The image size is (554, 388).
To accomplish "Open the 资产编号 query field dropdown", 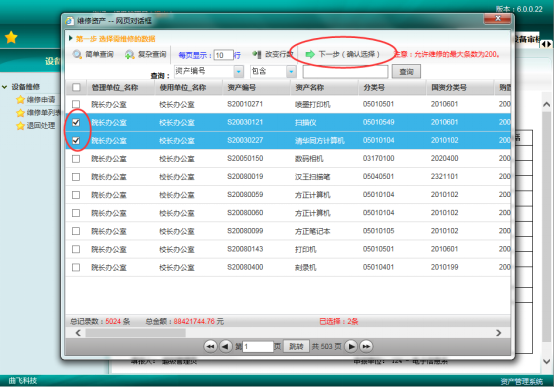I will 238,72.
